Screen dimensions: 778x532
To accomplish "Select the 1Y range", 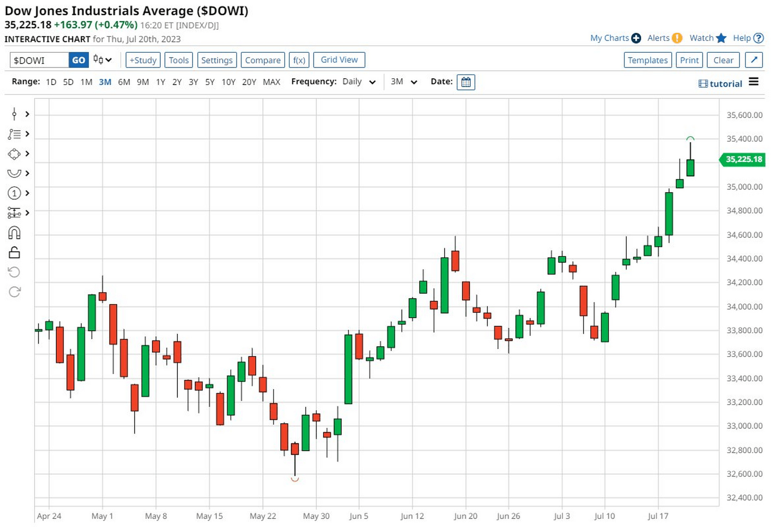I will (160, 82).
